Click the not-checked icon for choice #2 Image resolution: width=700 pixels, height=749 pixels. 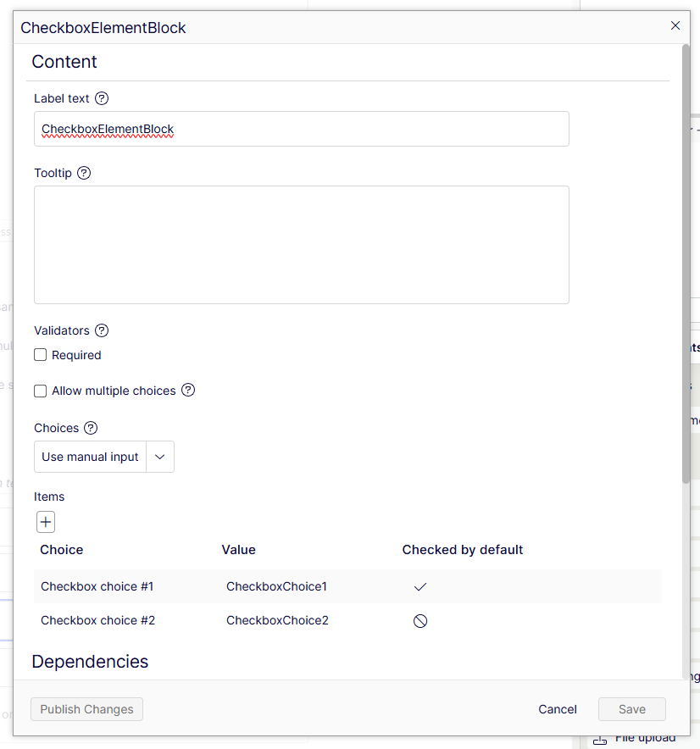tap(419, 621)
